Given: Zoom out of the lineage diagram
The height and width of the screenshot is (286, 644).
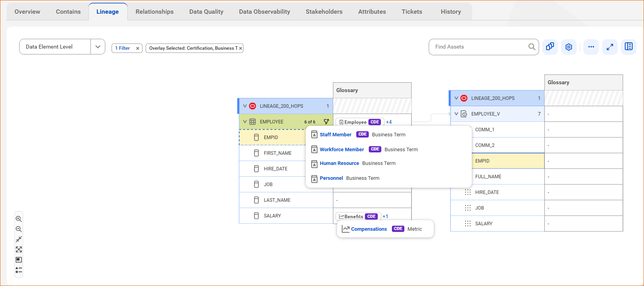Looking at the screenshot, I should click(18, 229).
